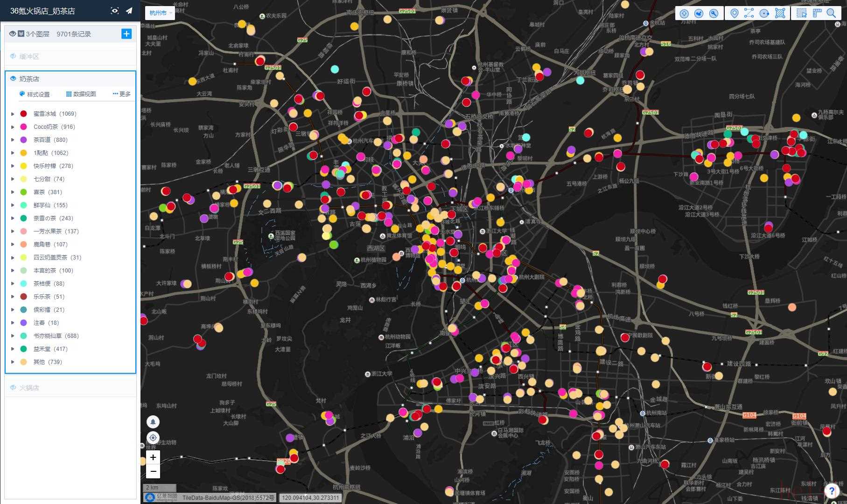The height and width of the screenshot is (504, 847).
Task: Click the 更多 more options link
Action: click(x=122, y=94)
